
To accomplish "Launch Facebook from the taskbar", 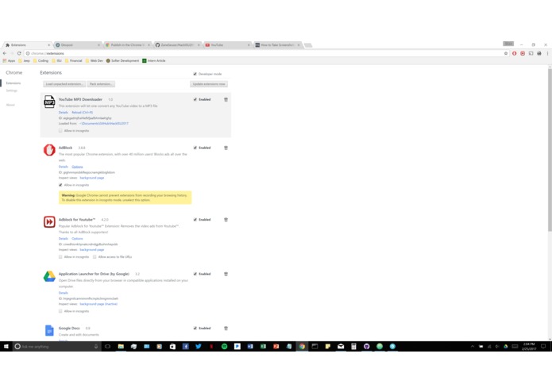I will tap(186, 346).
